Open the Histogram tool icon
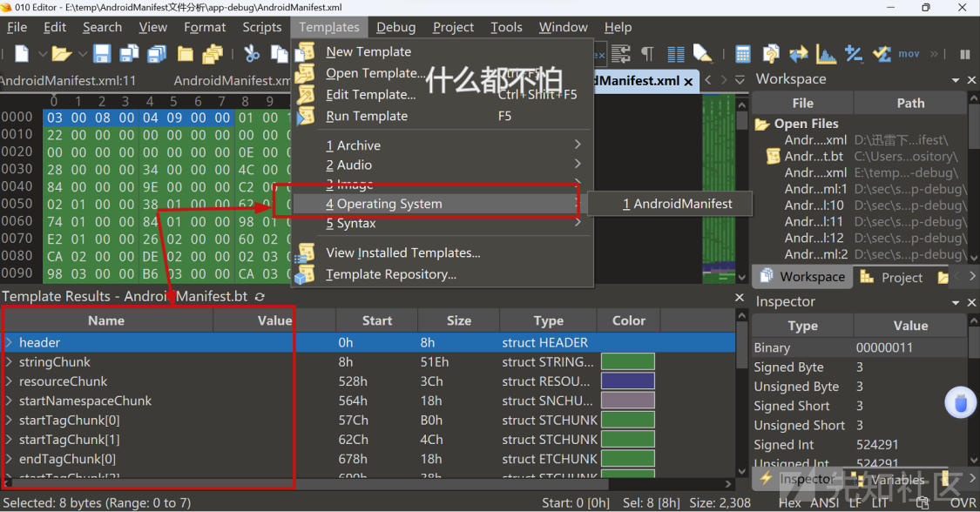Image resolution: width=980 pixels, height=512 pixels. (x=826, y=54)
